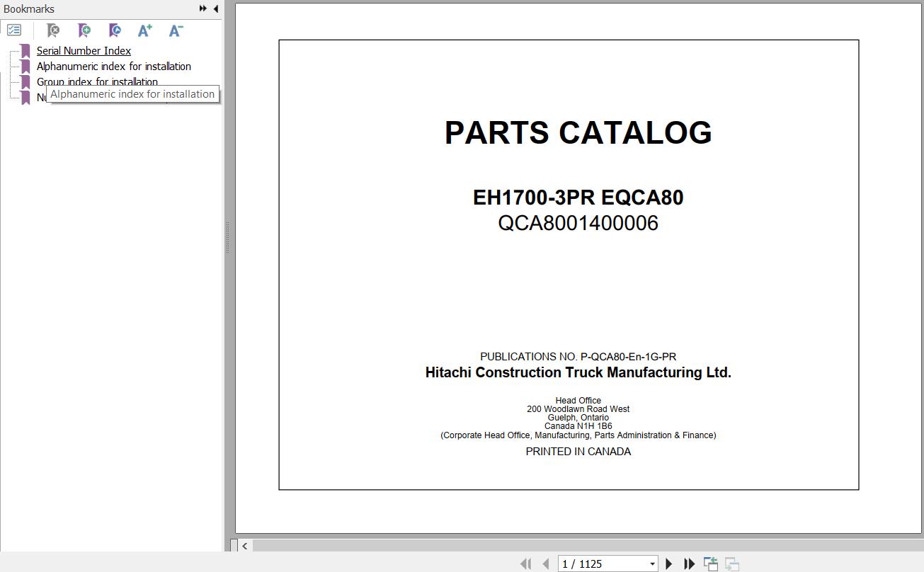Go to the next page

[669, 564]
